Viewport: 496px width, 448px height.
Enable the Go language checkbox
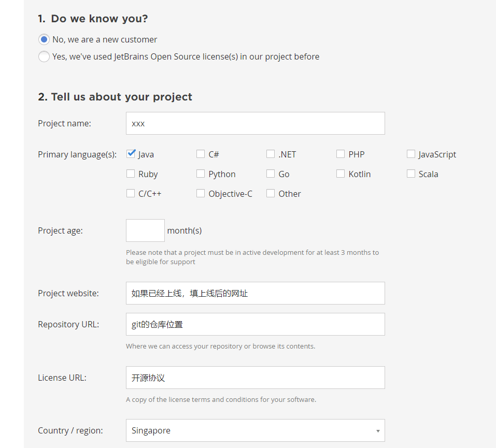tap(271, 174)
